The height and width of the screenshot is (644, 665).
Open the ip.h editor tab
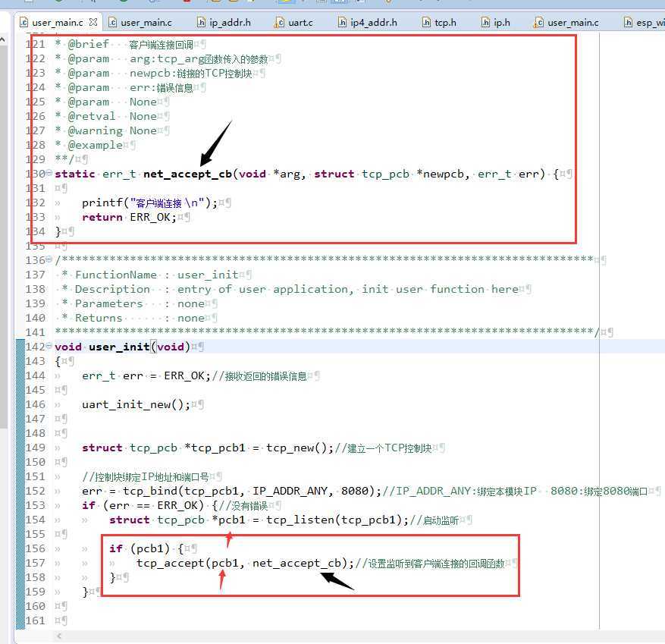click(x=496, y=22)
